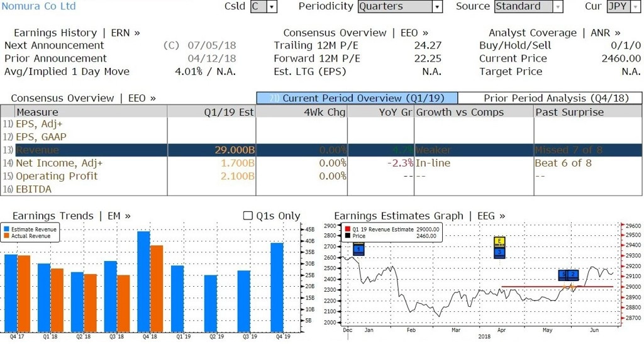Click the Q3 19 estimate revenue bar
The height and width of the screenshot is (344, 644).
pyautogui.click(x=243, y=301)
